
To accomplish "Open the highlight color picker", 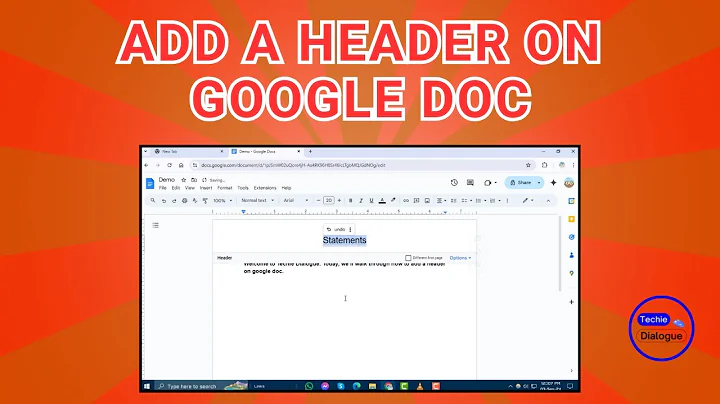I will (x=393, y=201).
